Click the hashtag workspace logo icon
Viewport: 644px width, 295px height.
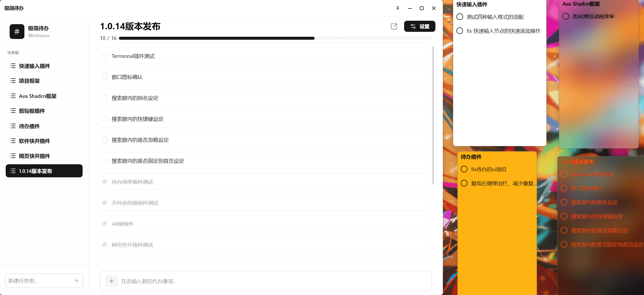17,32
